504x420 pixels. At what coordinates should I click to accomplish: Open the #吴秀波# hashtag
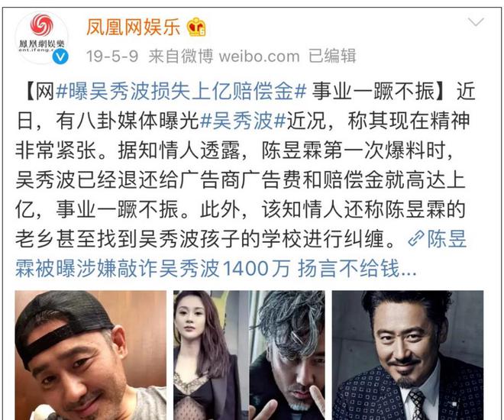pos(243,121)
